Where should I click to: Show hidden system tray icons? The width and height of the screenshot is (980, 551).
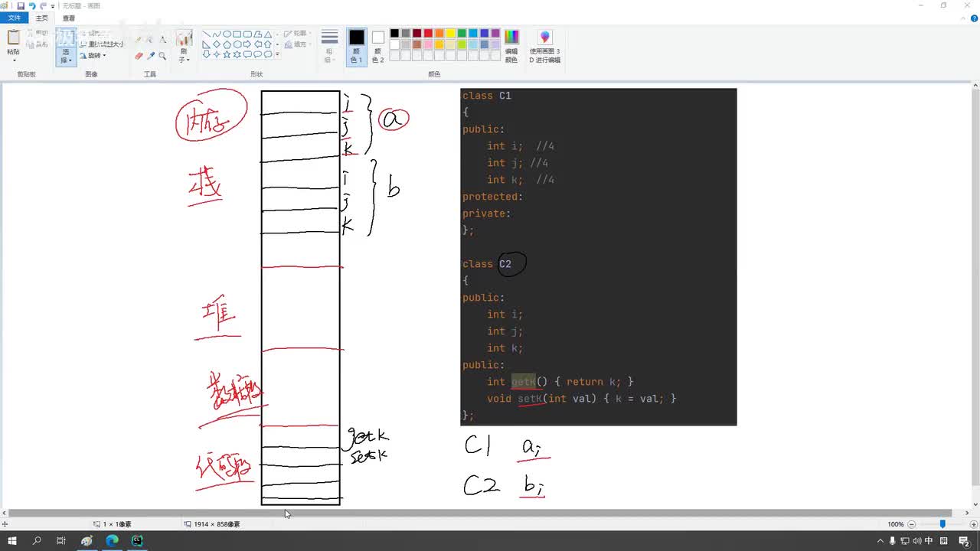pos(880,541)
